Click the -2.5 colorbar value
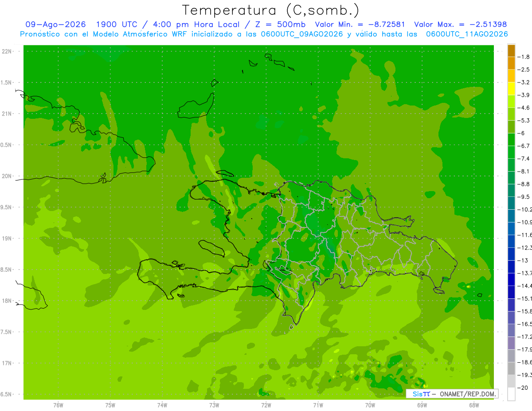The height and width of the screenshot is (411, 532). 524,70
